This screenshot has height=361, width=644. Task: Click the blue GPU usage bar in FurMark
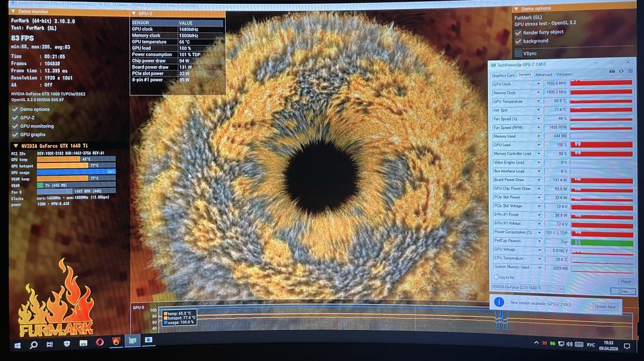tap(76, 172)
